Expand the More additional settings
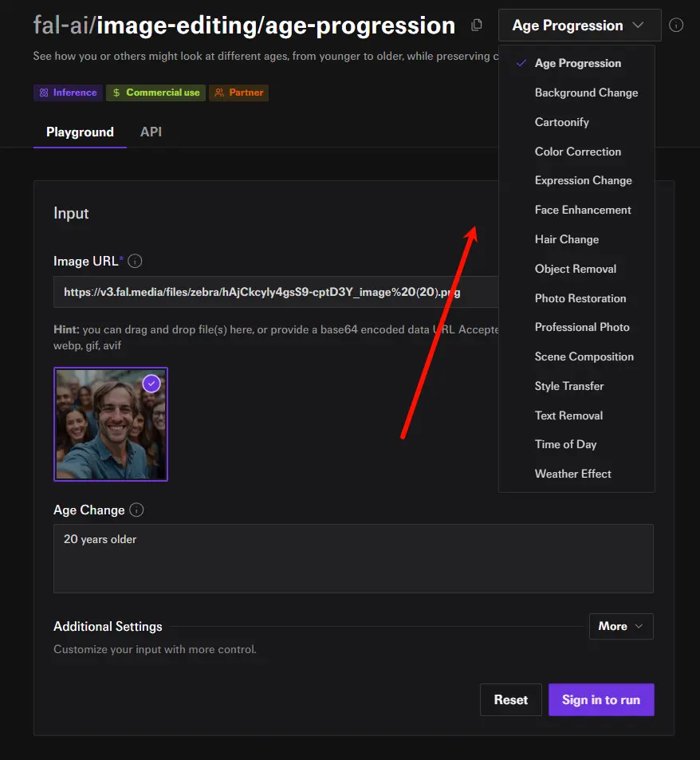This screenshot has height=760, width=700. click(620, 626)
